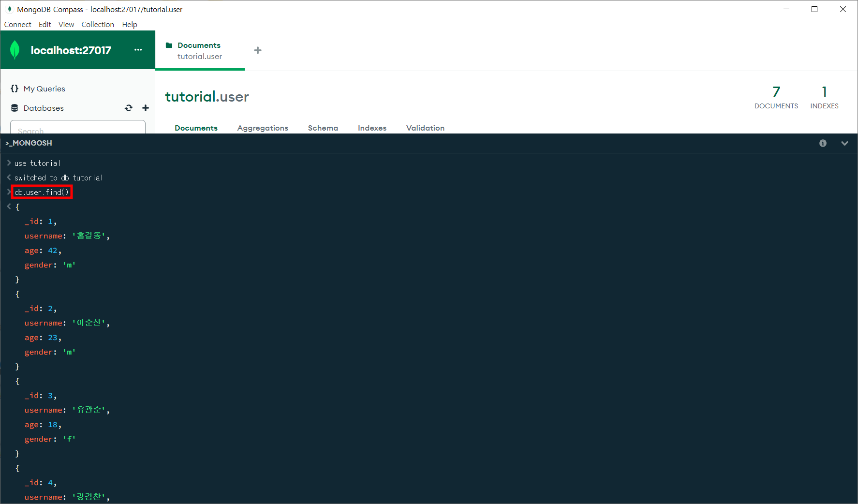Click the MongoDB leaf logo in sidebar
858x504 pixels.
tap(15, 50)
